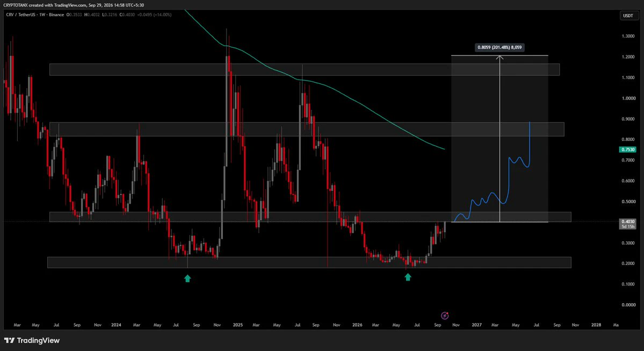Click the TradingView logo

pos(32,340)
